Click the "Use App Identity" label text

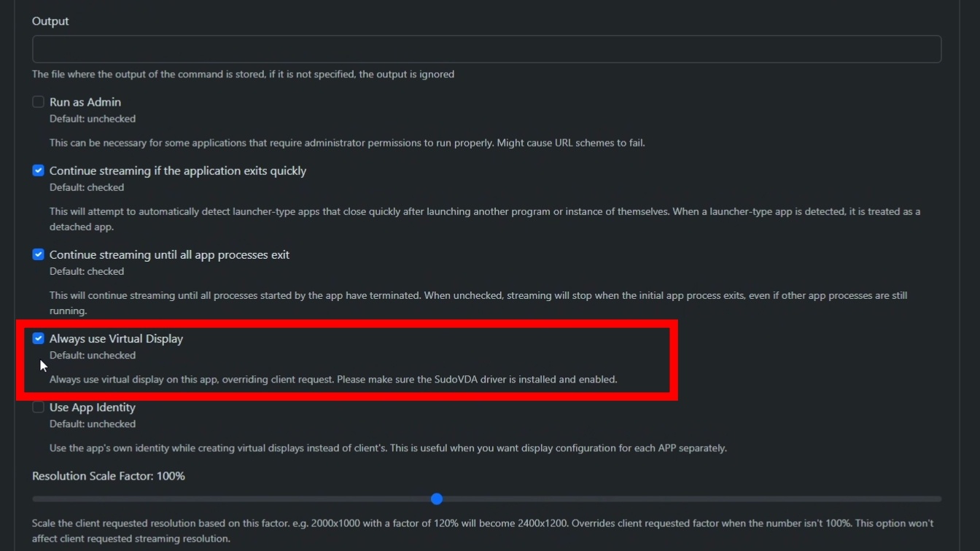tap(93, 407)
